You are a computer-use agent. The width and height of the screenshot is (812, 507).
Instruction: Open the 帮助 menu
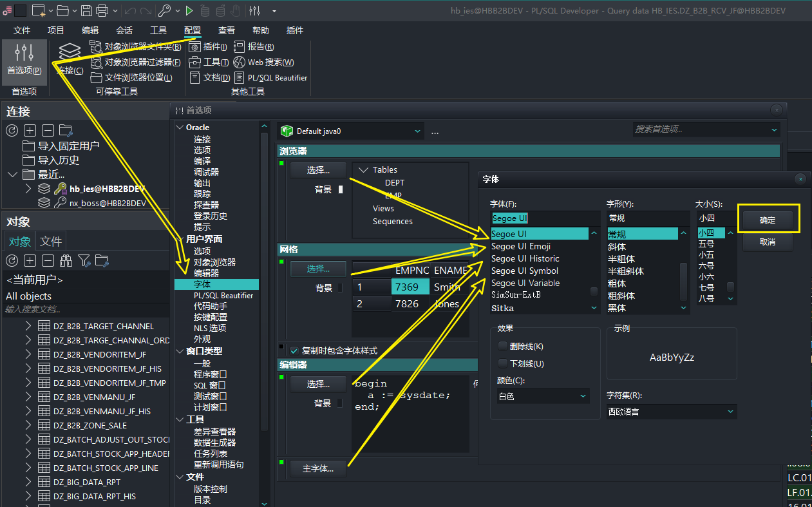[261, 30]
